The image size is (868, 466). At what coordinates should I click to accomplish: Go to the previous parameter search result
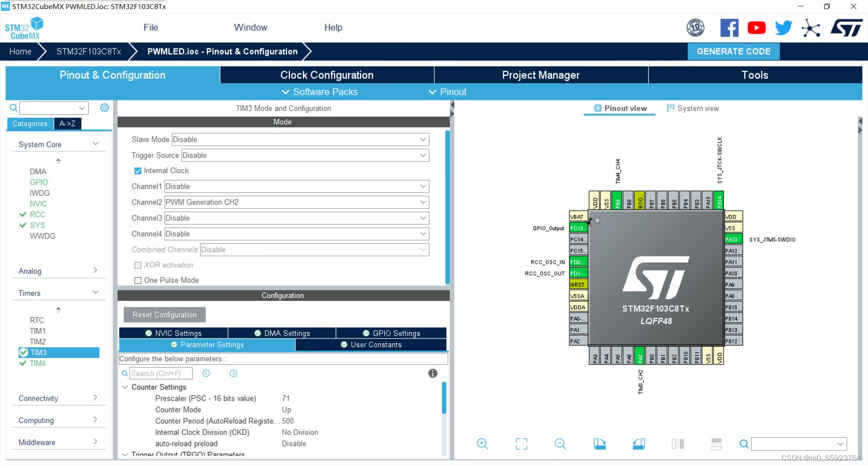[206, 373]
